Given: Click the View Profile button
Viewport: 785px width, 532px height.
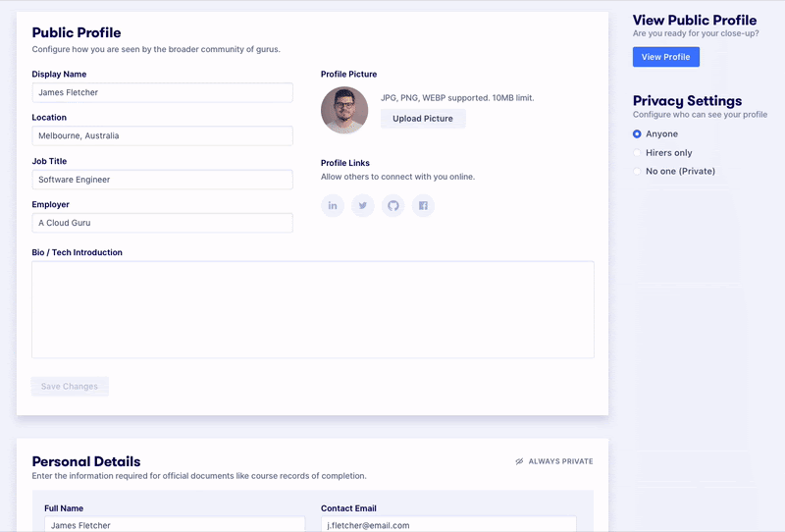Looking at the screenshot, I should (666, 57).
